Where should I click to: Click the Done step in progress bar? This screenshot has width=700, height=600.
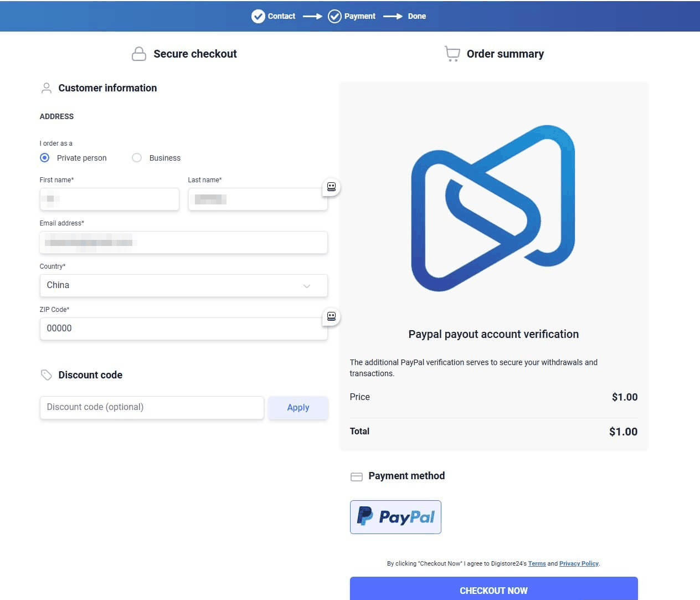[416, 16]
